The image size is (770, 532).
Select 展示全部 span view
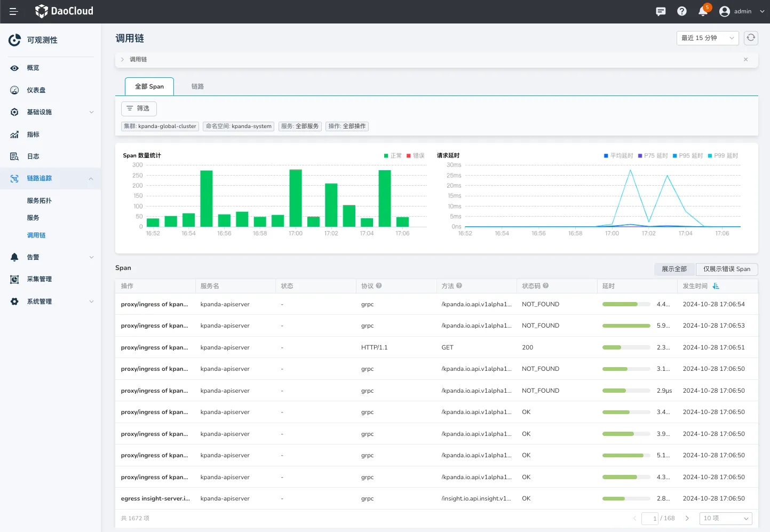[x=674, y=269]
